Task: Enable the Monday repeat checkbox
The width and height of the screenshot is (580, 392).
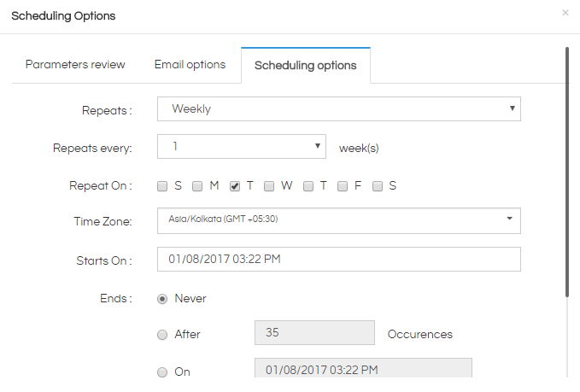Action: tap(197, 186)
